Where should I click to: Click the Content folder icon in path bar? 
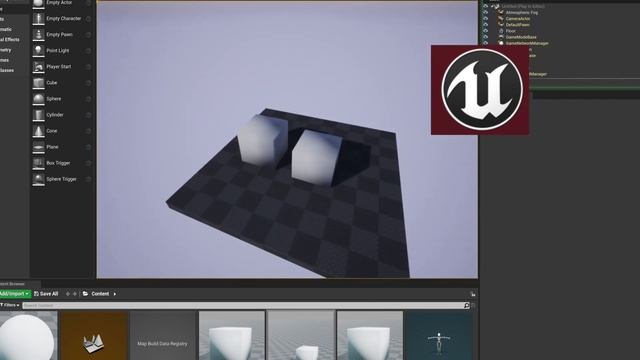pos(85,294)
